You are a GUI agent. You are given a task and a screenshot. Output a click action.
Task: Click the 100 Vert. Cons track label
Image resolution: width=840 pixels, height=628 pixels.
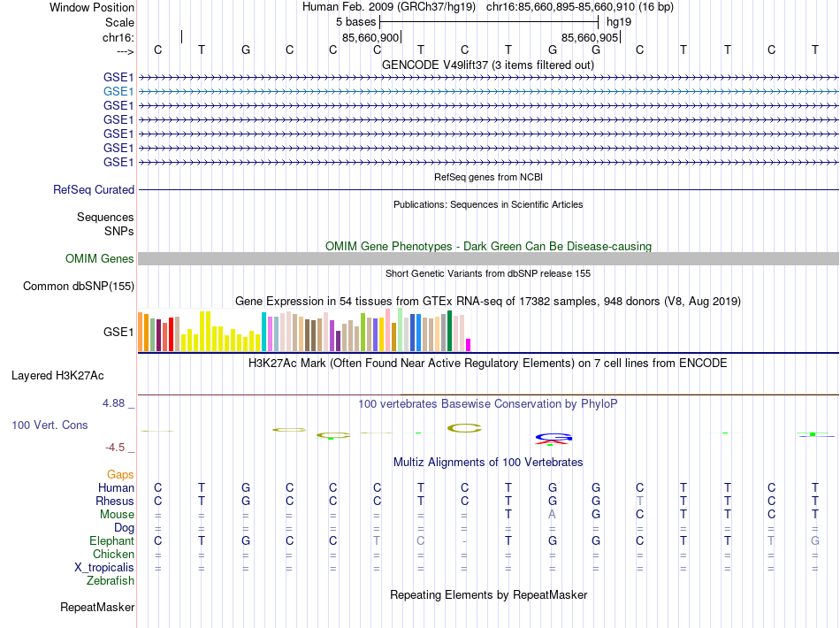point(50,425)
